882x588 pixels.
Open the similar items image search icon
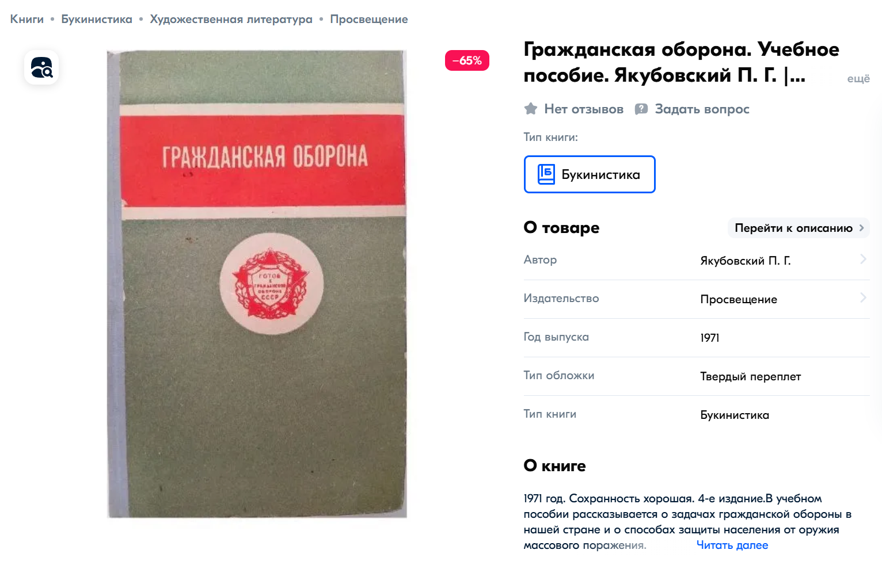[x=41, y=67]
